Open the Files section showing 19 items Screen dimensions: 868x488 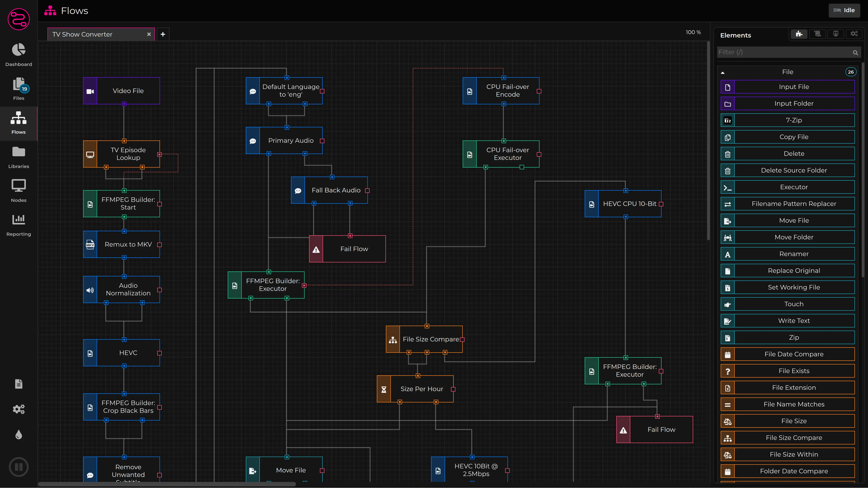coord(19,88)
